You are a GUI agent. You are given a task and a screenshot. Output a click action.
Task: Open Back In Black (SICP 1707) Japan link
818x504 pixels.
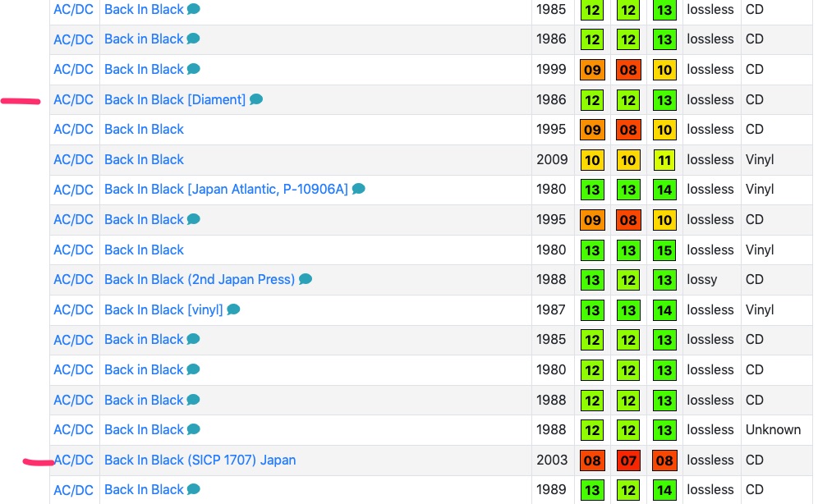200,460
